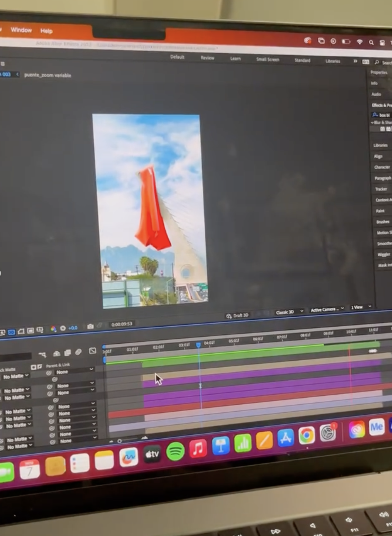Toggle hide shy layers switch

(57, 353)
